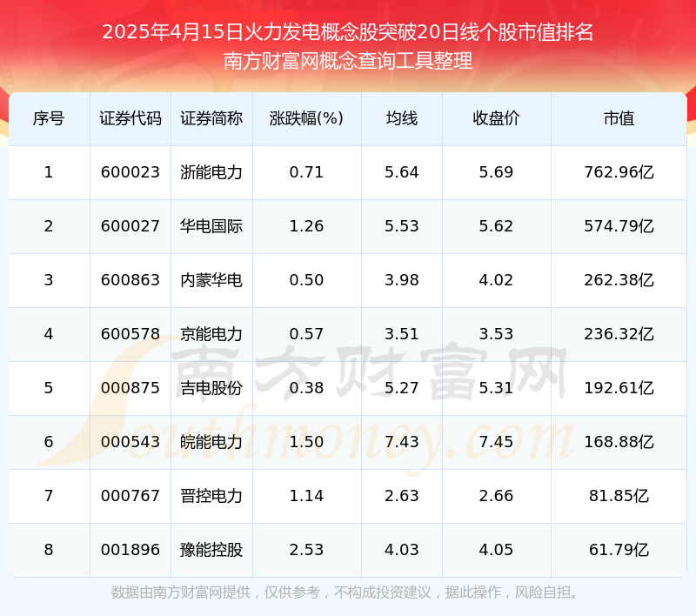Viewport: 696px width, 616px height.
Task: Click market value 762.96亿
Action: pos(619,172)
